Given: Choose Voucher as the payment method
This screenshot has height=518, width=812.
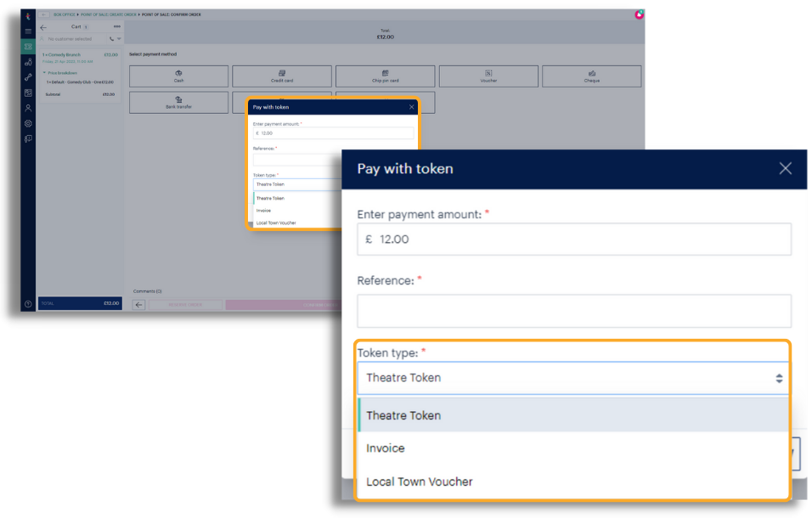Looking at the screenshot, I should 491,76.
